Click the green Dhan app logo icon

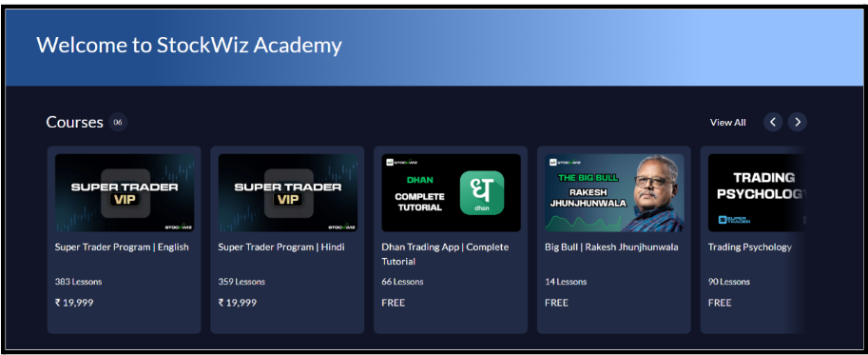point(482,193)
